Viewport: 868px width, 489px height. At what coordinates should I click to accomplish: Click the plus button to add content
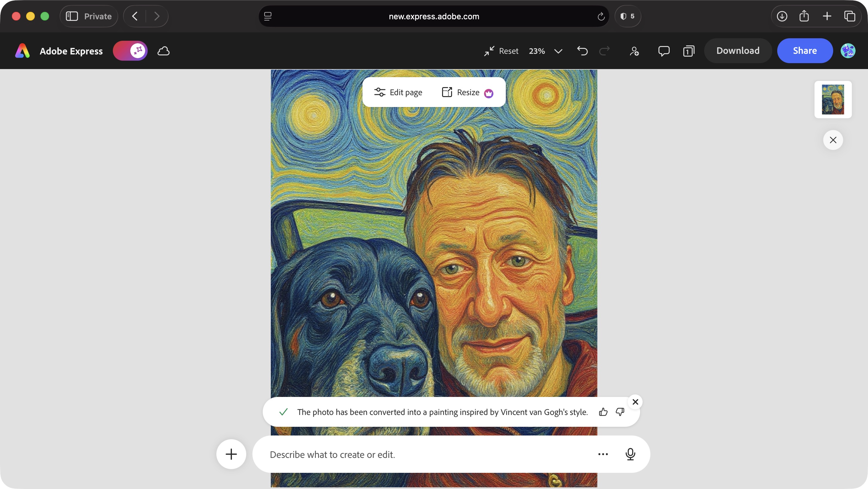coord(231,454)
